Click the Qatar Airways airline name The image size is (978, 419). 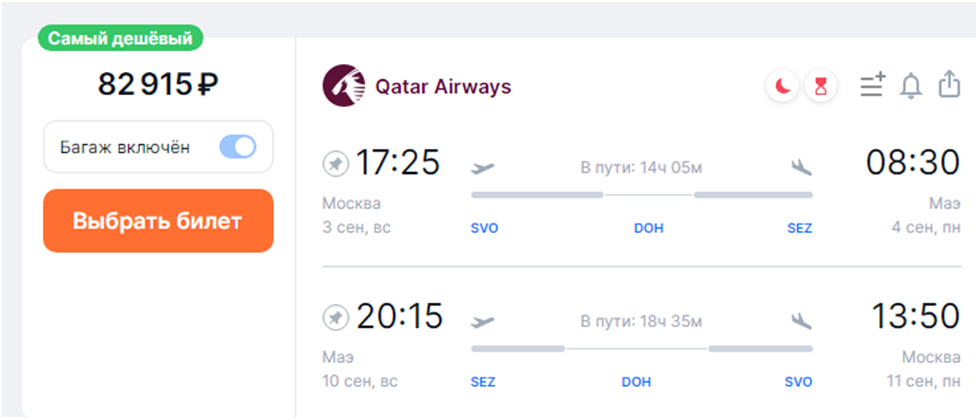click(x=443, y=87)
